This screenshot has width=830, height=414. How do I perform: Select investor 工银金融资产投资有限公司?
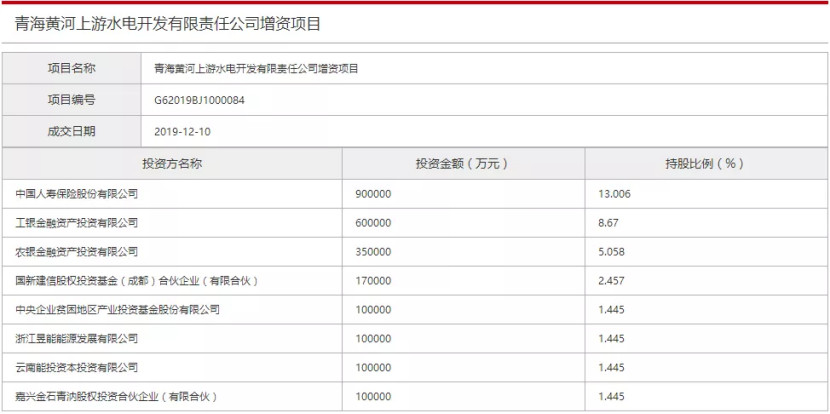pos(77,223)
